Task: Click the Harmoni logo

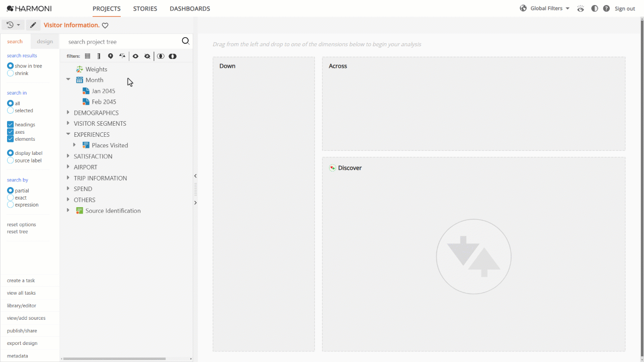Action: [x=29, y=9]
